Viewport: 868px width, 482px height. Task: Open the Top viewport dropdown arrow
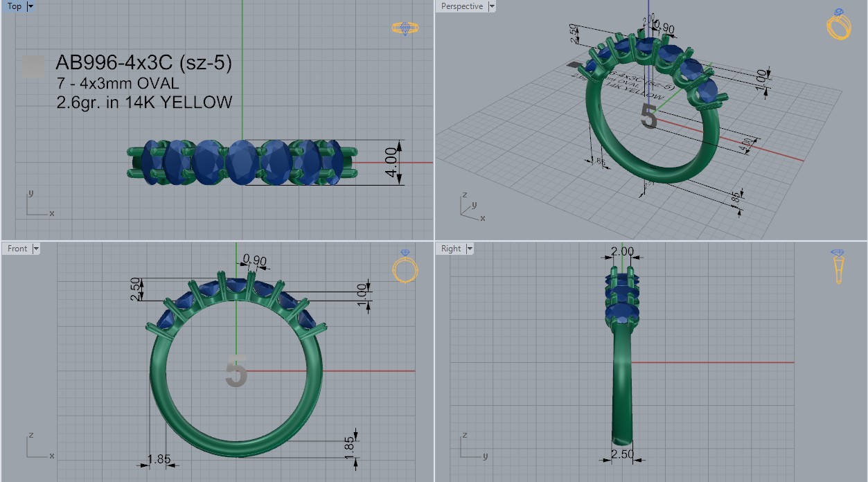30,6
